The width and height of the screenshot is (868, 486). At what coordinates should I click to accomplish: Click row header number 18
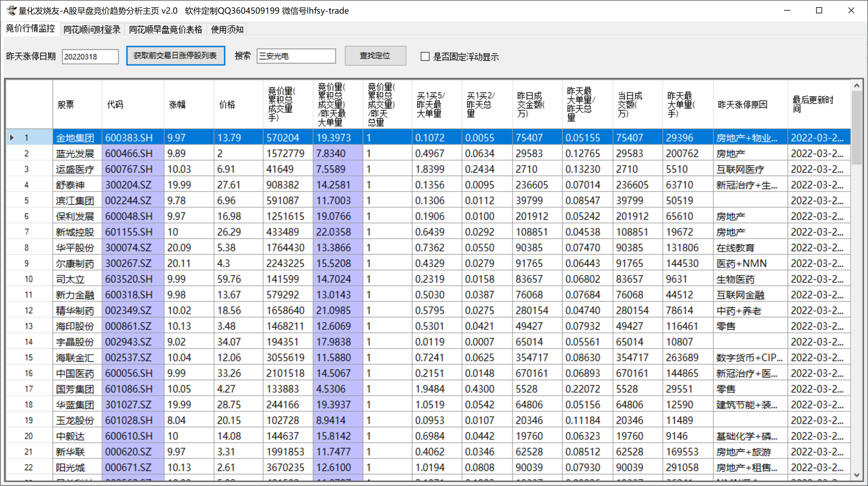(x=29, y=404)
